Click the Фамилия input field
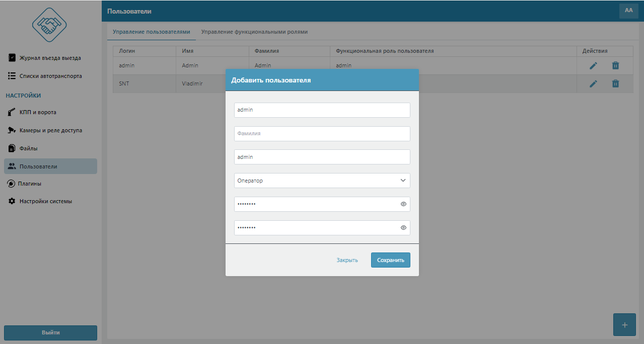This screenshot has width=644, height=344. tap(322, 134)
